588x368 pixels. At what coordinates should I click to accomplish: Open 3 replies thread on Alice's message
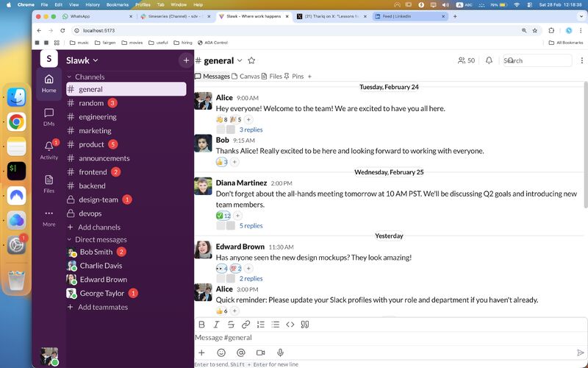click(x=251, y=130)
